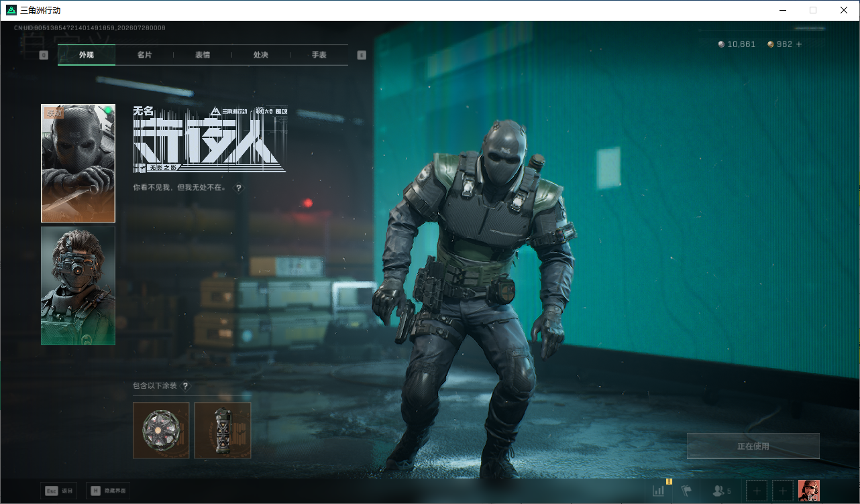Click the second empty squad slot plus
This screenshot has height=504, width=860.
tap(783, 491)
